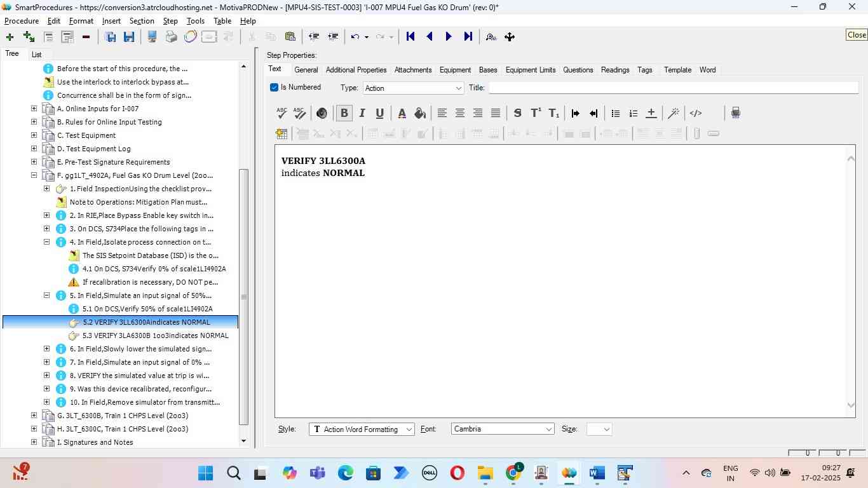This screenshot has height=488, width=868.
Task: Open the Tools menu
Action: (196, 21)
